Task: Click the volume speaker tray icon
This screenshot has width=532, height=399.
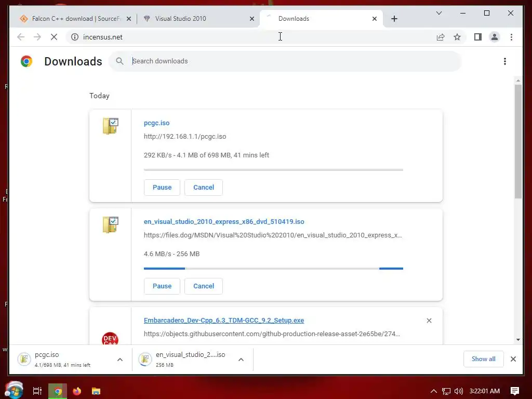Action: [x=458, y=391]
